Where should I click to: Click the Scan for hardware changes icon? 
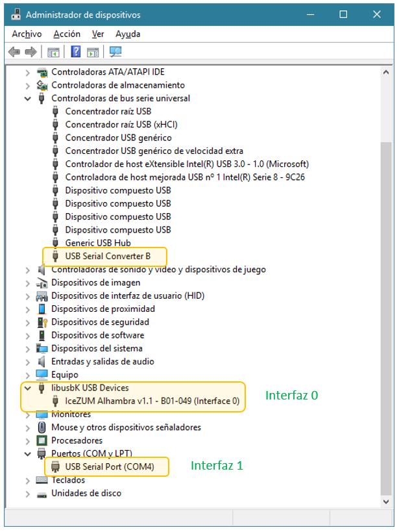click(x=115, y=51)
